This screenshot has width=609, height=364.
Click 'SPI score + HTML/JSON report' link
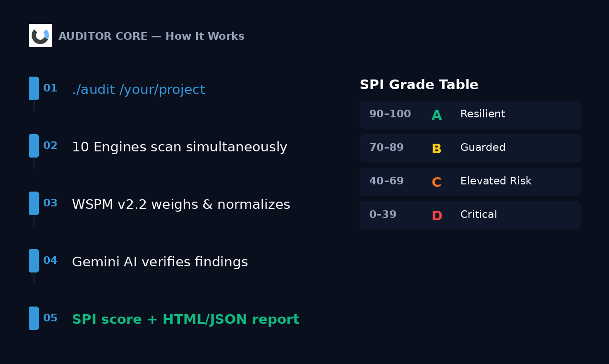[186, 319]
